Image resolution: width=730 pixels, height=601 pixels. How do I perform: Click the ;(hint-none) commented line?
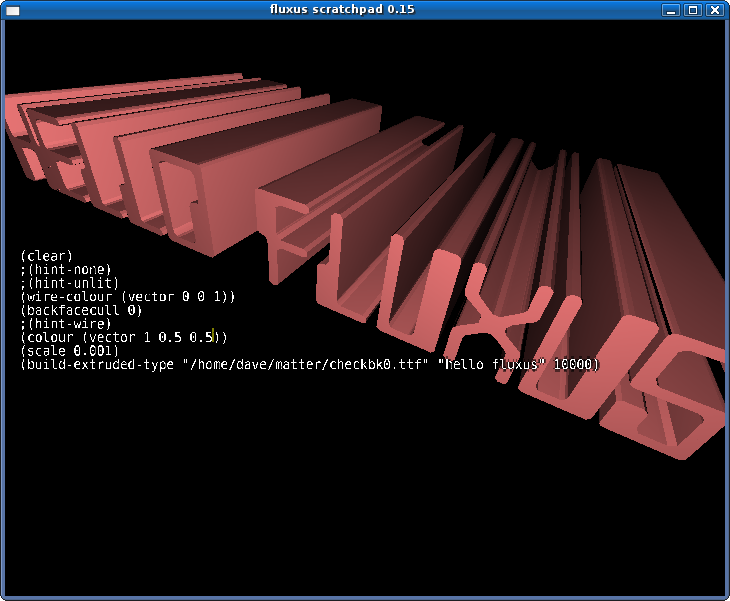pos(66,270)
